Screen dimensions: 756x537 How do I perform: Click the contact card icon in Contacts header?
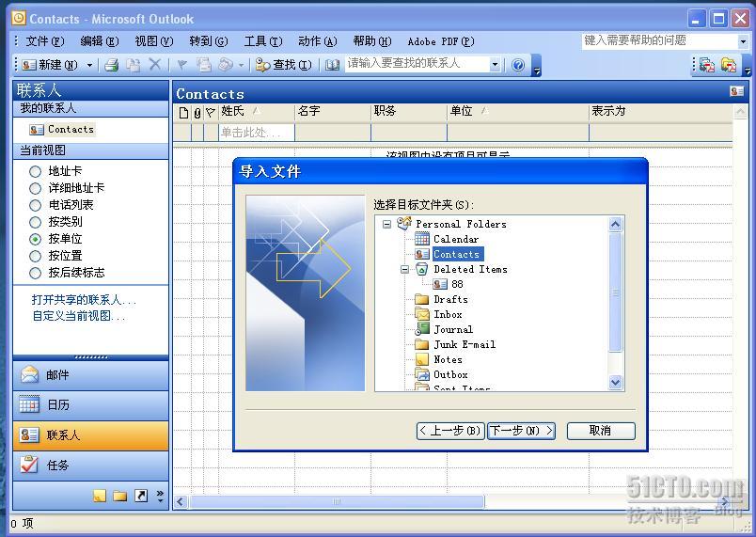click(736, 91)
